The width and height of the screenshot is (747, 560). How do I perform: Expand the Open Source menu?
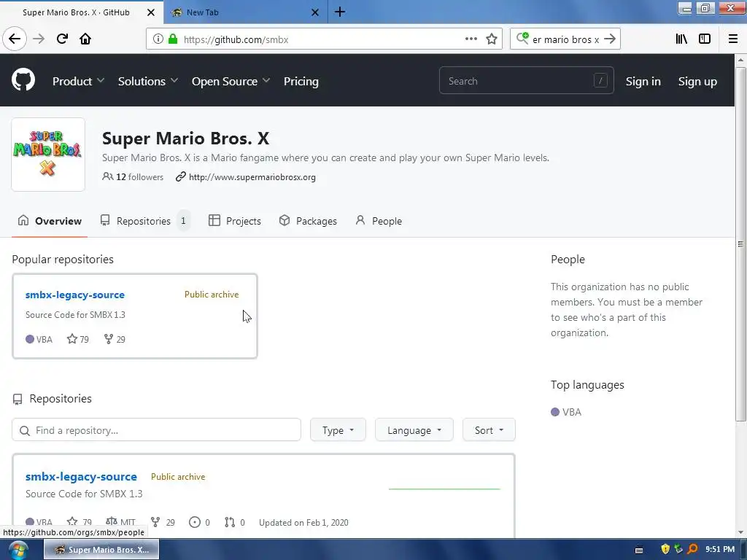231,82
